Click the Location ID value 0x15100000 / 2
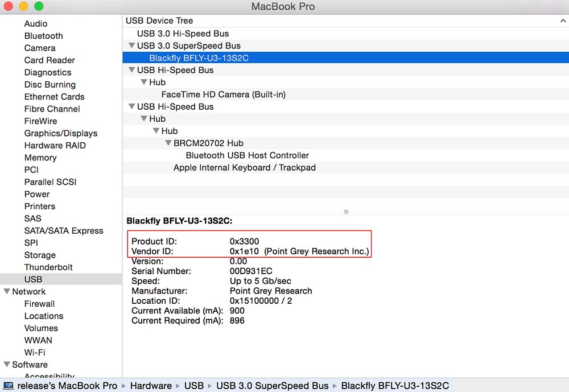Image resolution: width=569 pixels, height=392 pixels. pos(261,301)
